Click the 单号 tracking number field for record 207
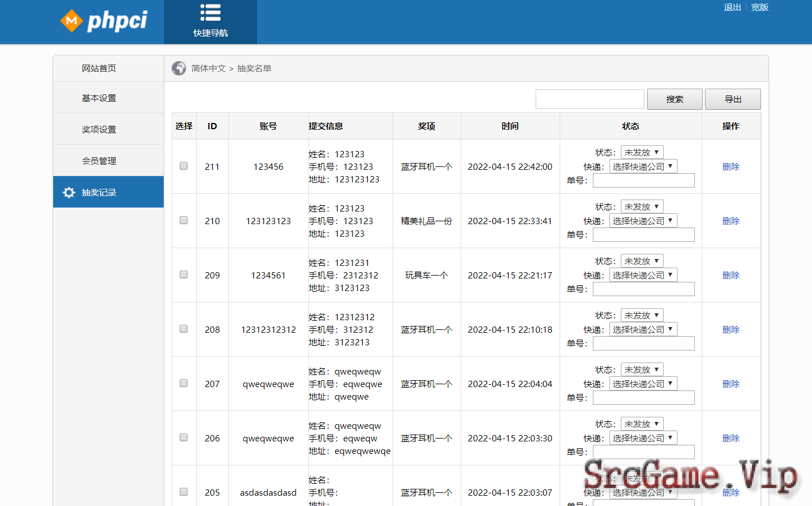The width and height of the screenshot is (812, 506). (643, 398)
